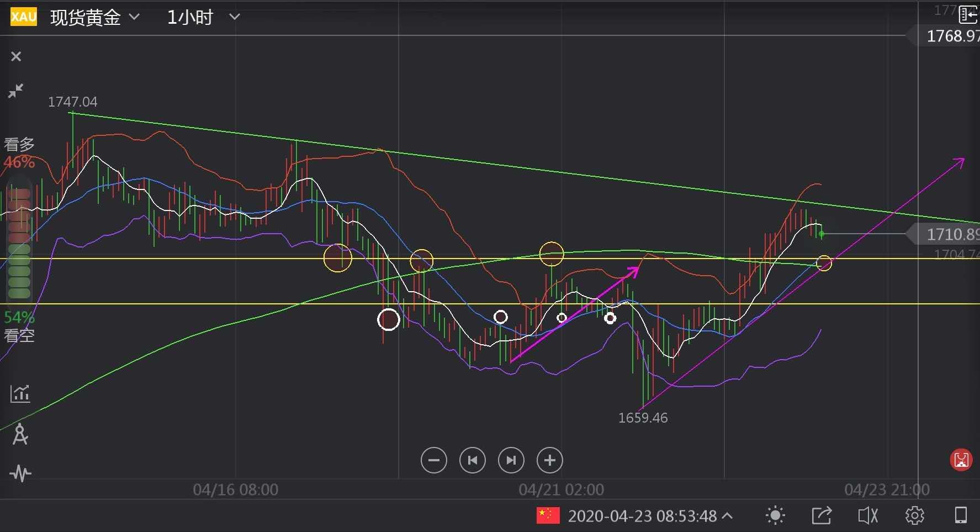Mute sound with speaker icon
The image size is (980, 532).
coord(868,515)
